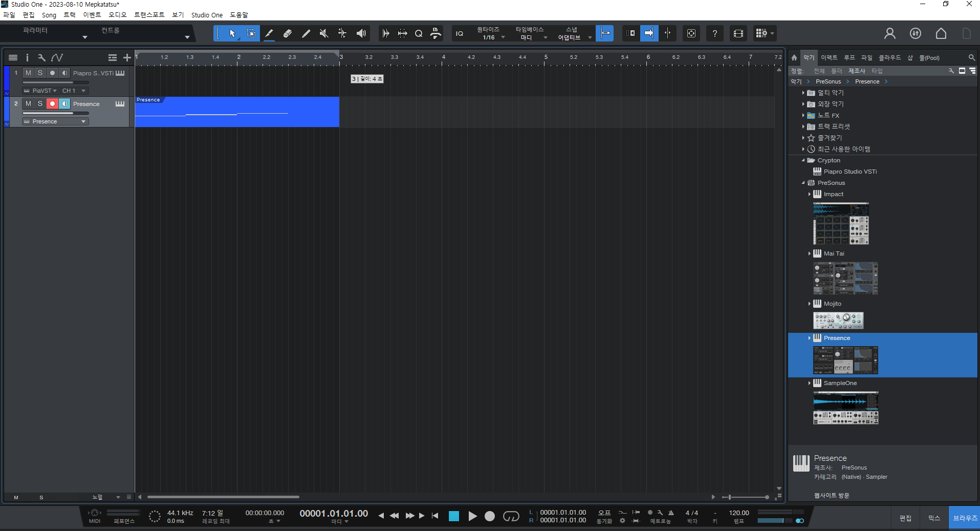Image resolution: width=980 pixels, height=531 pixels.
Task: Toggle the Snap button
Action: (x=605, y=33)
